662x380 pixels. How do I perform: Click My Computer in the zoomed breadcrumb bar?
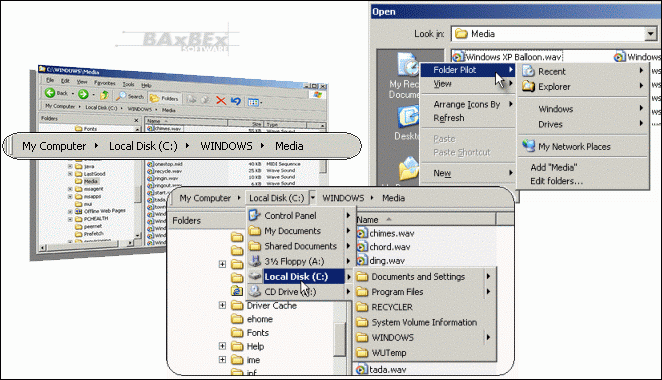pyautogui.click(x=205, y=198)
